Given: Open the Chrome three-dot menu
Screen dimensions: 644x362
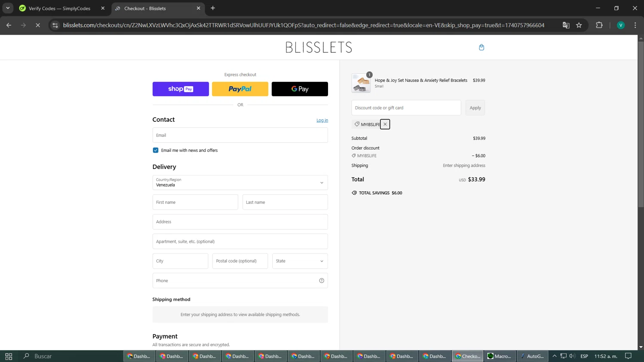Looking at the screenshot, I should [635, 25].
